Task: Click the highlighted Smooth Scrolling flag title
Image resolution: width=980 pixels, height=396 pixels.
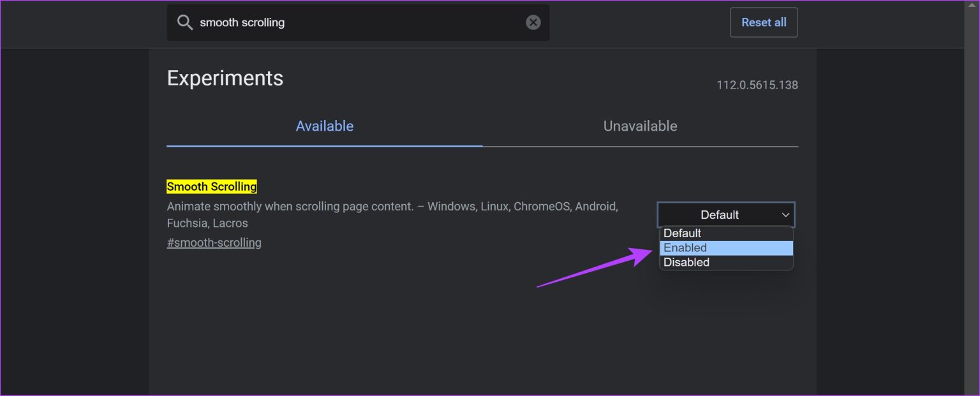Action: pyautogui.click(x=212, y=186)
